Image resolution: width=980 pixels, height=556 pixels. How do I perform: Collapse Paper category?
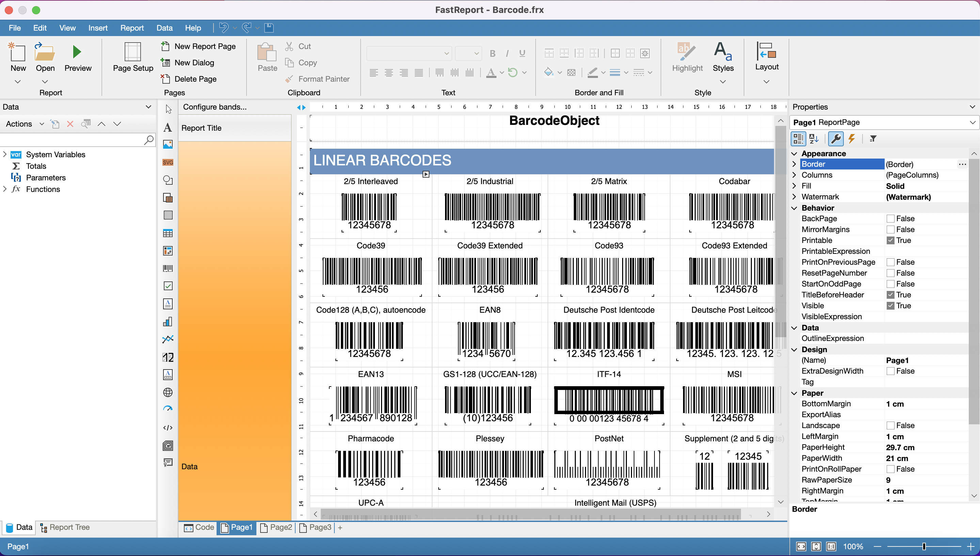795,393
